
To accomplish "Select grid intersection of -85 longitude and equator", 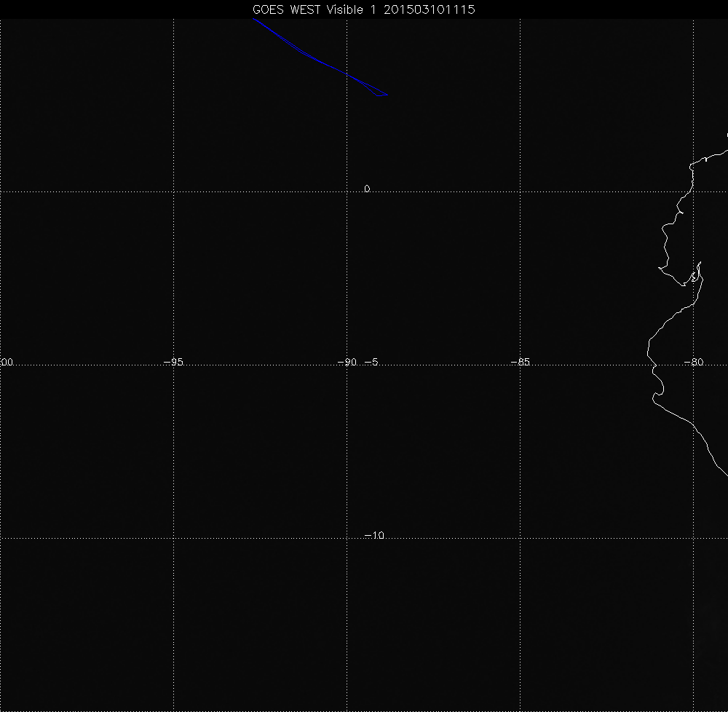I will 520,191.
